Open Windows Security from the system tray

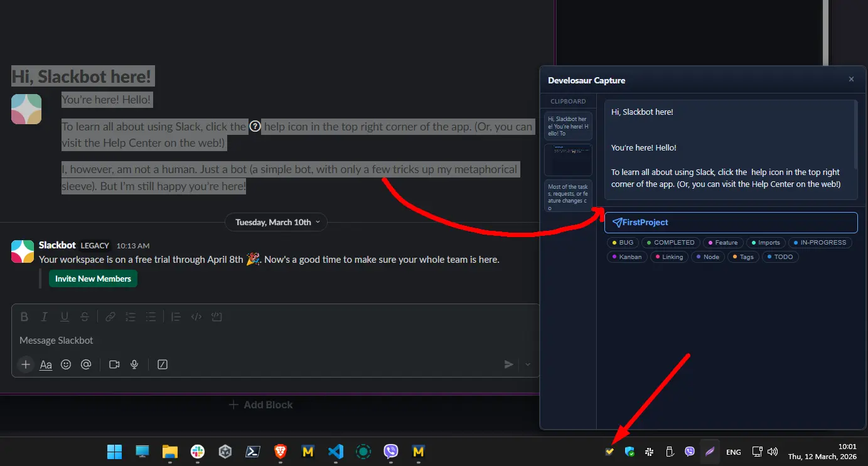coord(630,452)
